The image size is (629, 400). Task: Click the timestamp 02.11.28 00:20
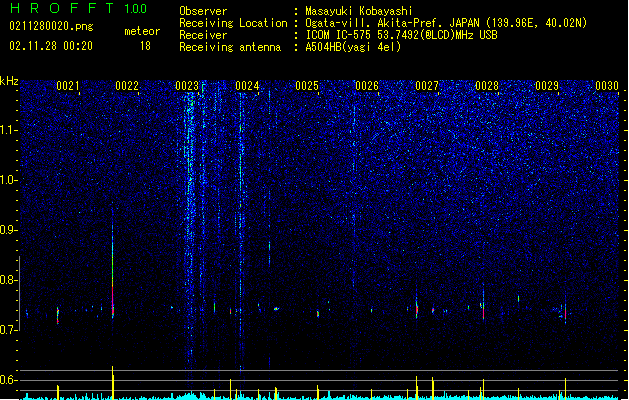click(x=51, y=46)
